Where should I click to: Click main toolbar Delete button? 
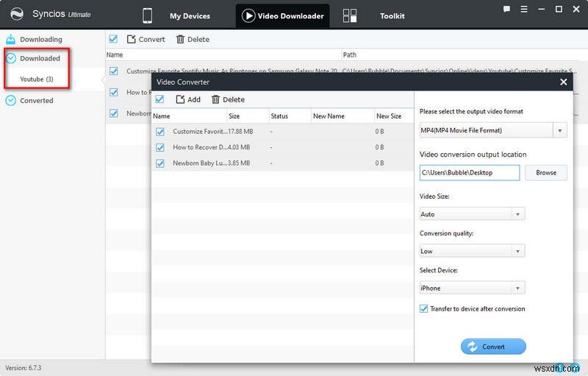(x=193, y=40)
